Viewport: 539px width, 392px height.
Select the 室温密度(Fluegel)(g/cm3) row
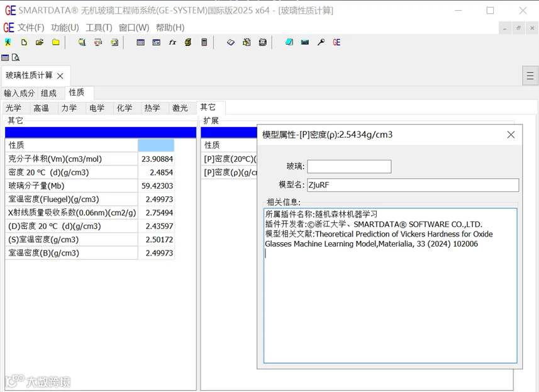click(89, 199)
